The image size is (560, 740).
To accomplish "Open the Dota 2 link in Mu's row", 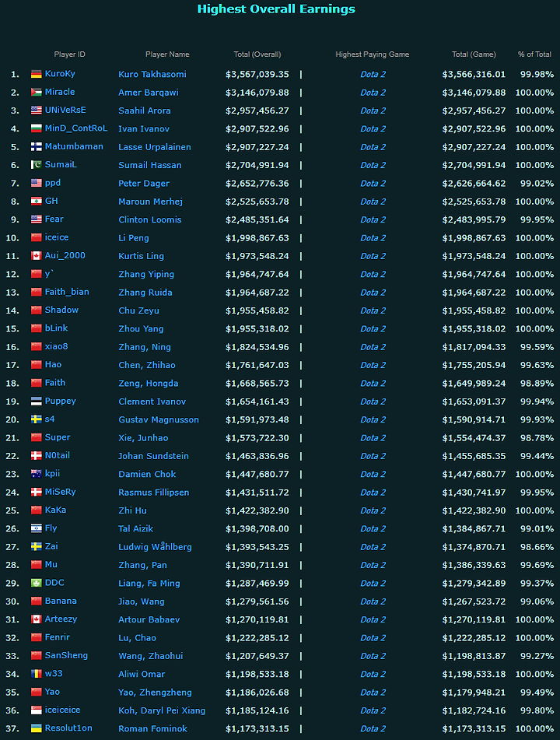I will [x=373, y=565].
